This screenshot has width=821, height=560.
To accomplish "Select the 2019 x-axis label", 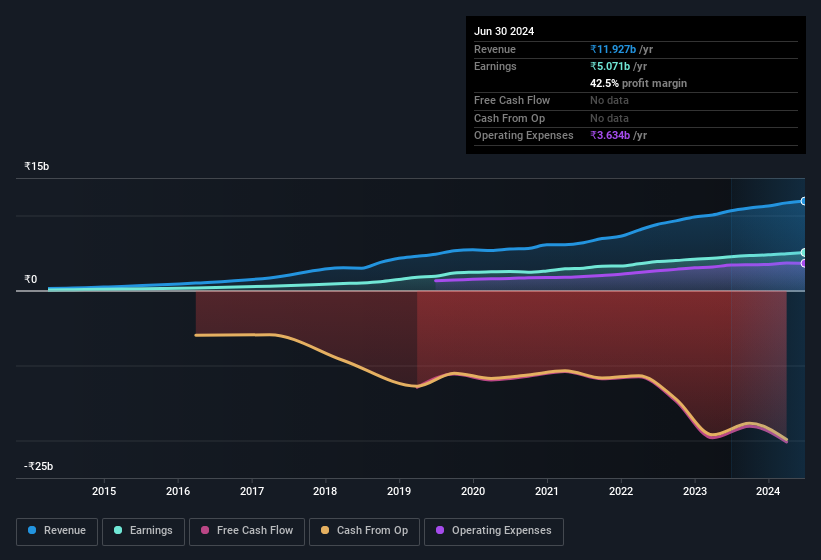I will tap(399, 491).
